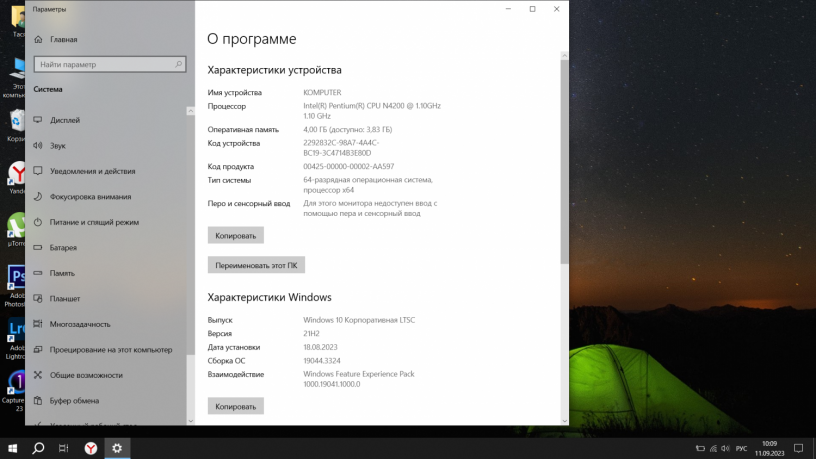Click the network icon in system tray

click(713, 449)
